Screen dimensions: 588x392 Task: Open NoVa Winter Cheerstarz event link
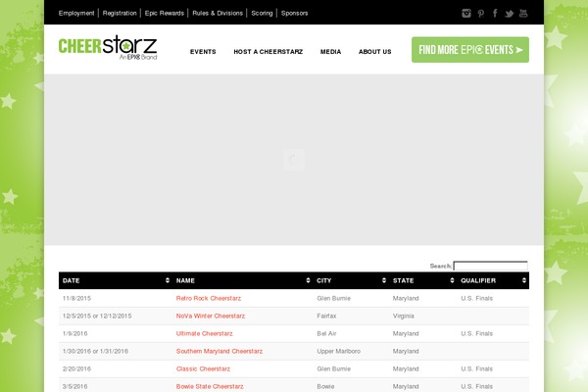click(211, 316)
